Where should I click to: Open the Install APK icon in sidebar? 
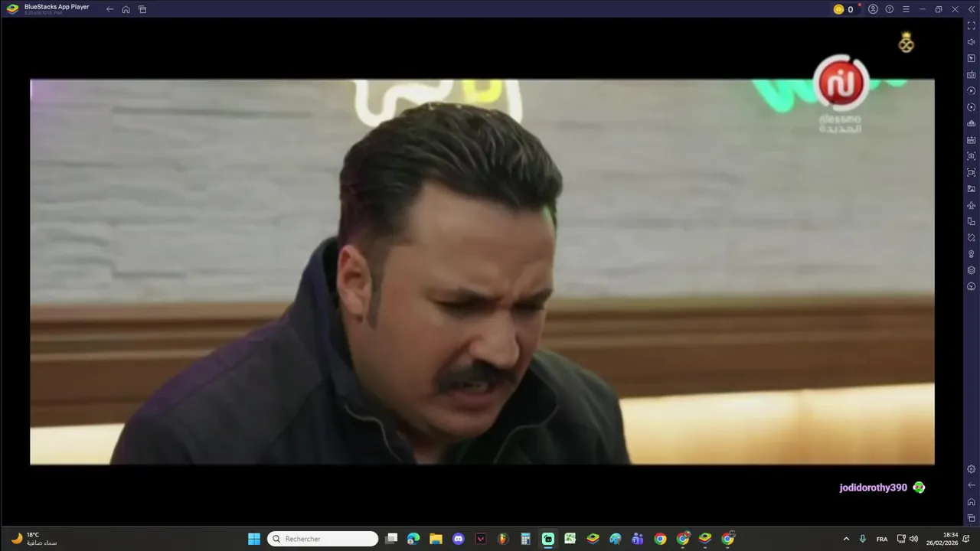[971, 140]
